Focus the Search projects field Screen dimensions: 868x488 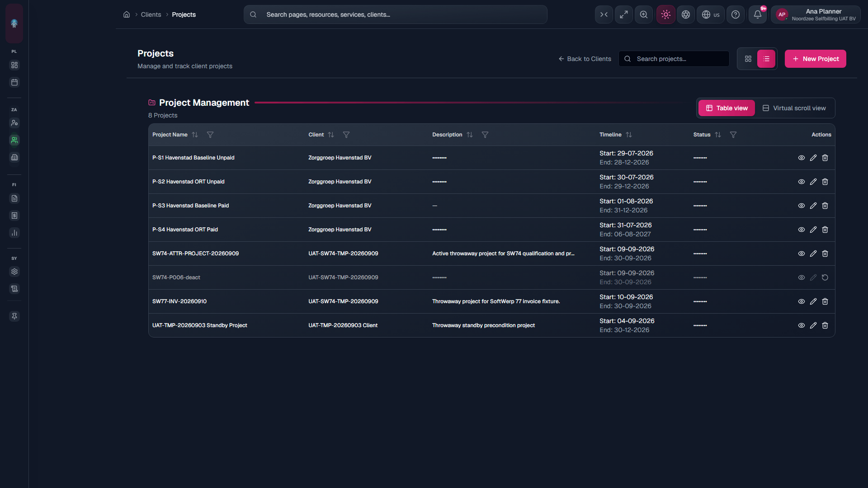[674, 59]
